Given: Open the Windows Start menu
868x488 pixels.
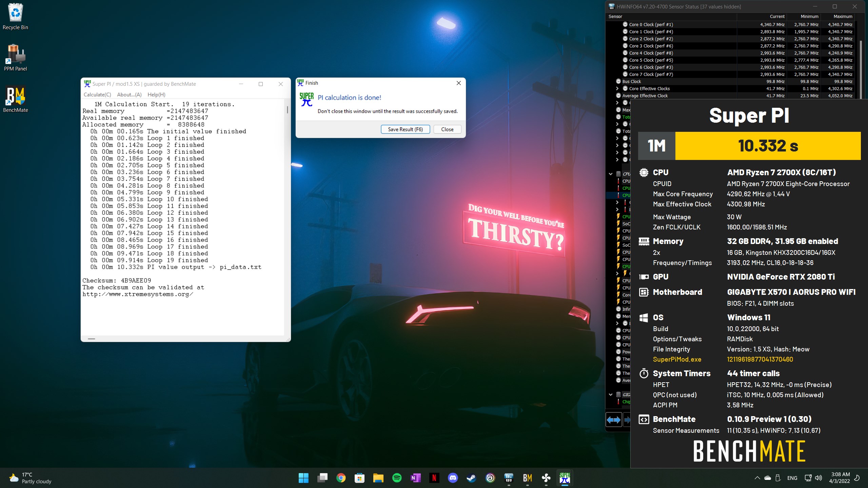Looking at the screenshot, I should pos(303,478).
